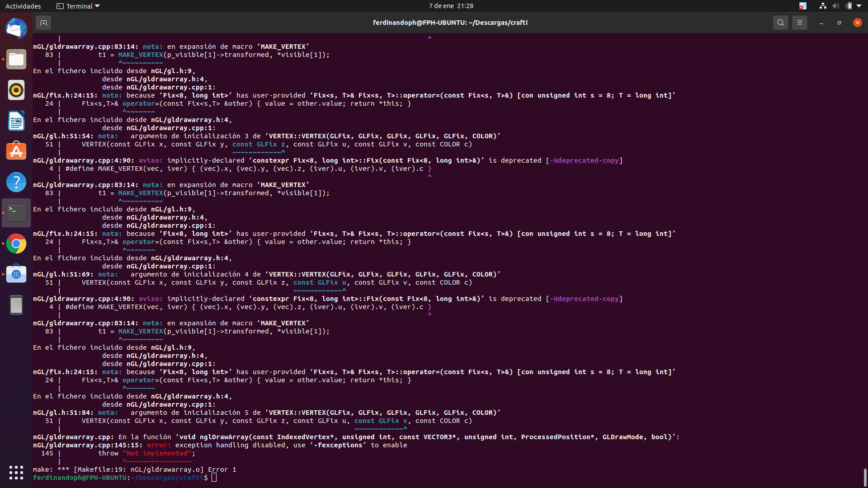This screenshot has width=868, height=488.
Task: Open the Terminal menu in the top bar
Action: click(x=77, y=6)
